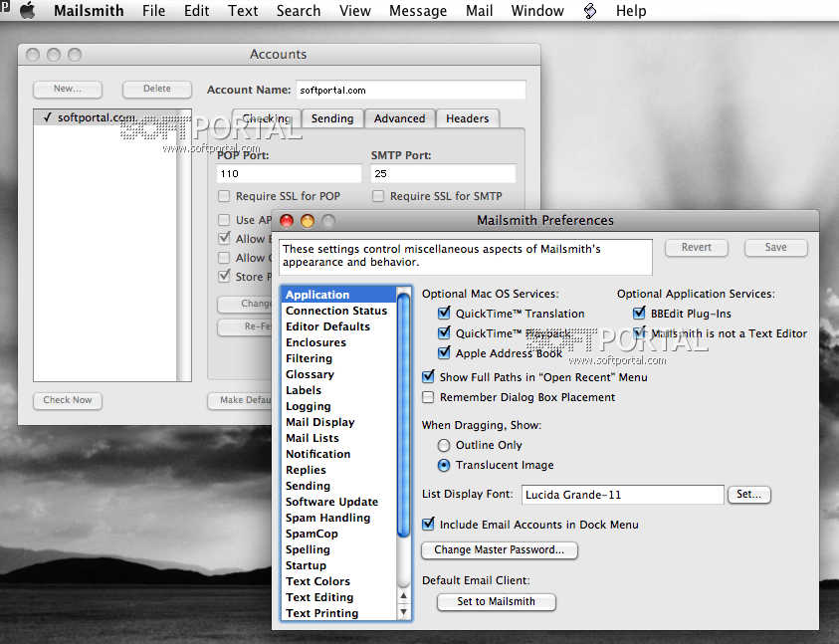Toggle Apple Address Book checkbox
Screen dimensions: 839x644
(x=444, y=352)
